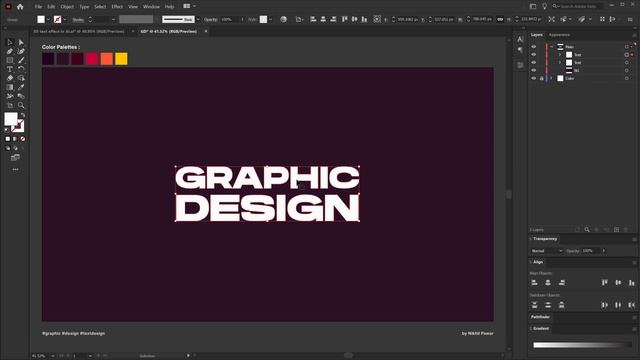Click Create New Layer icon
This screenshot has height=360, width=640.
(616, 230)
